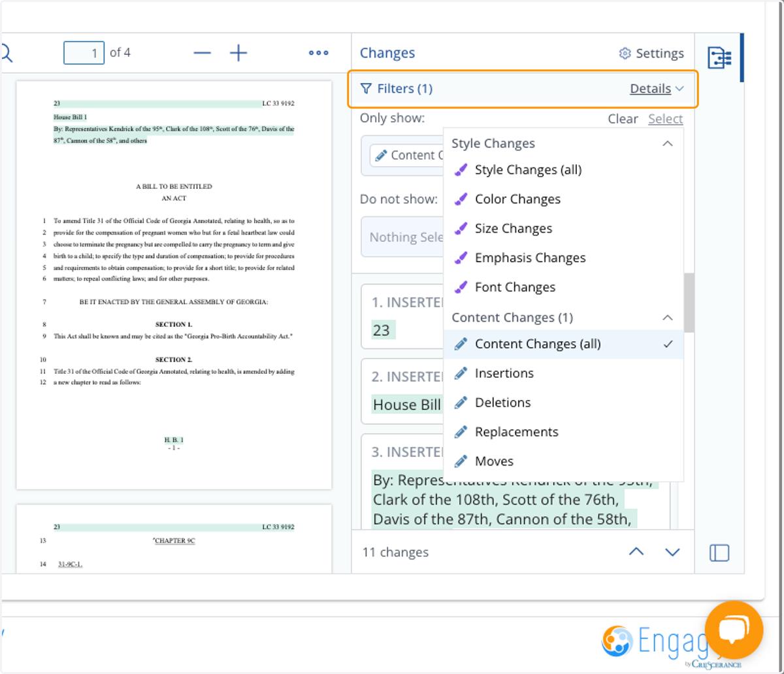The image size is (784, 674).
Task: Open Settings with gear icon
Action: point(651,54)
